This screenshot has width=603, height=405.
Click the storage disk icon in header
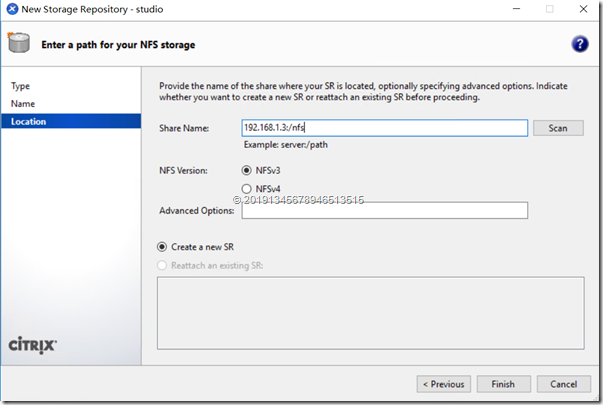(19, 44)
